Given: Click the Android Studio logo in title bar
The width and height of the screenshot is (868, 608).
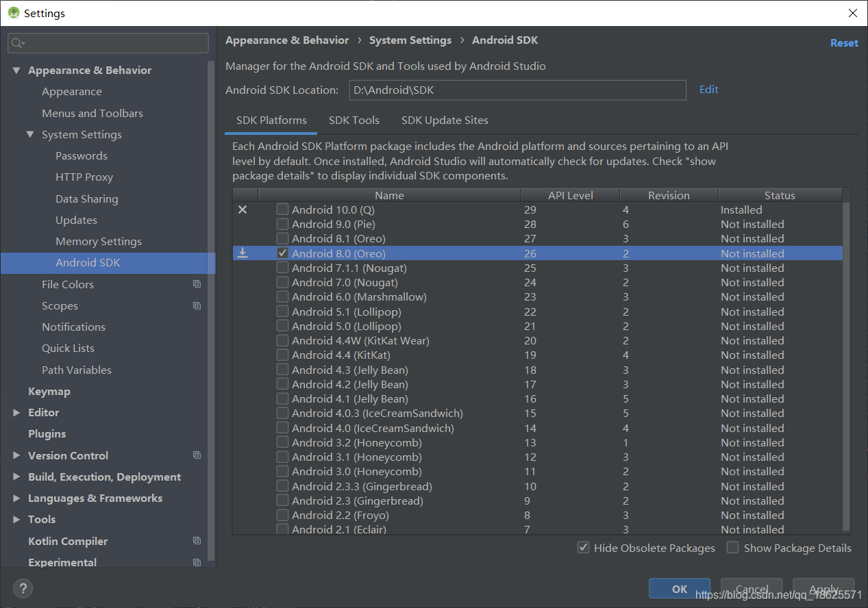Looking at the screenshot, I should pyautogui.click(x=13, y=13).
